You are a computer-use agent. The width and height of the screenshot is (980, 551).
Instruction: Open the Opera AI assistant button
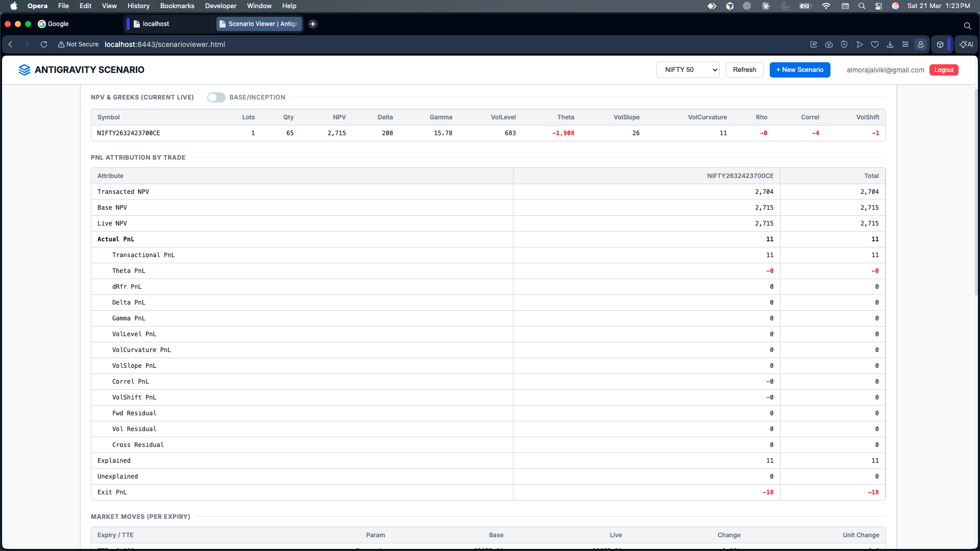(x=966, y=44)
